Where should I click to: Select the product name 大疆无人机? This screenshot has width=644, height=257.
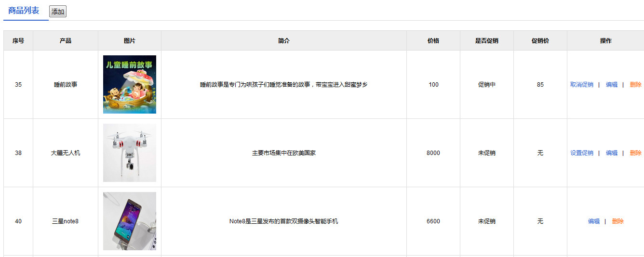(66, 153)
